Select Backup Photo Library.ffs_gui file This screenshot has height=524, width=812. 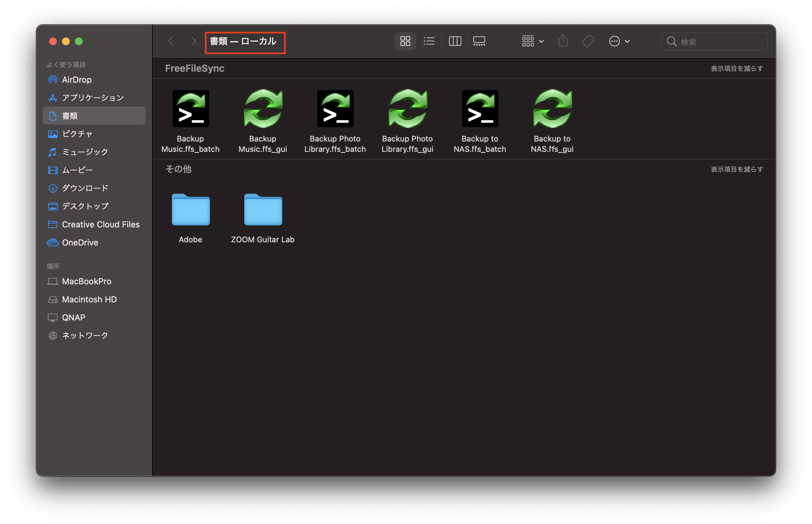[407, 109]
